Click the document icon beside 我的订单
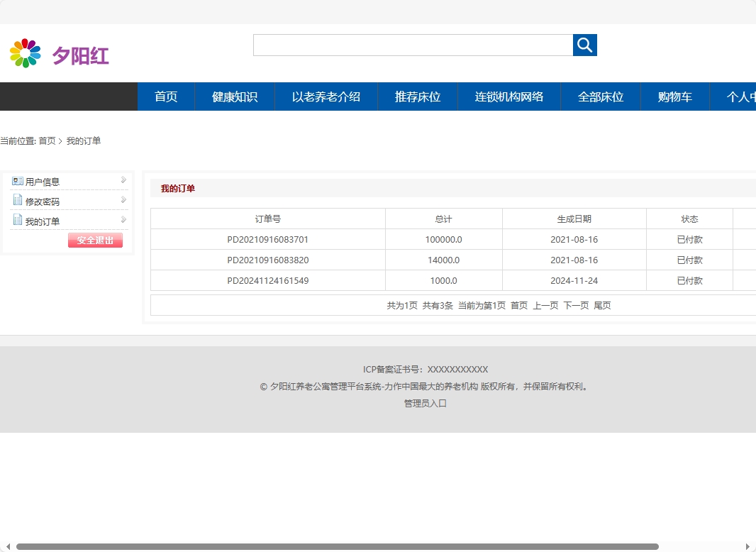The height and width of the screenshot is (552, 756). coord(17,221)
